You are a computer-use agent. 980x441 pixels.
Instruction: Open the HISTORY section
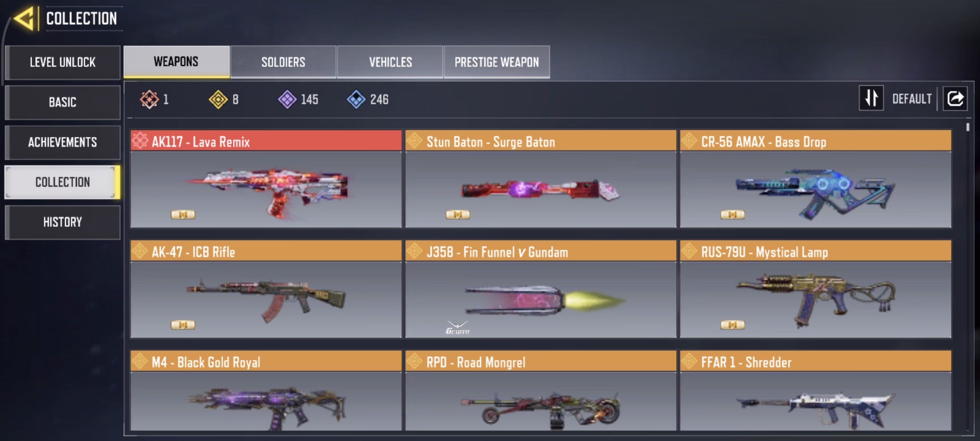pos(62,222)
